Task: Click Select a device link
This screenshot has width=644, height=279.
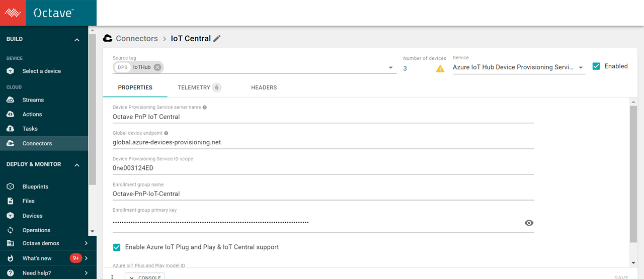Action: coord(42,71)
